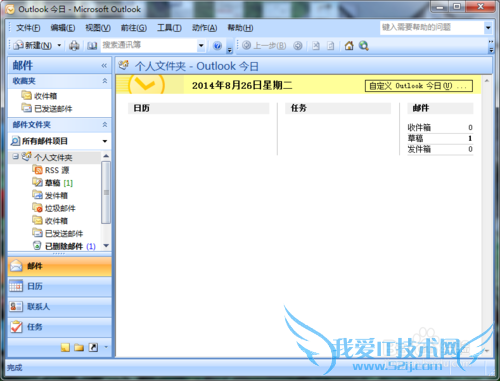This screenshot has width=500, height=381.
Task: Click the folder list scrollbar thumb
Action: (x=106, y=192)
